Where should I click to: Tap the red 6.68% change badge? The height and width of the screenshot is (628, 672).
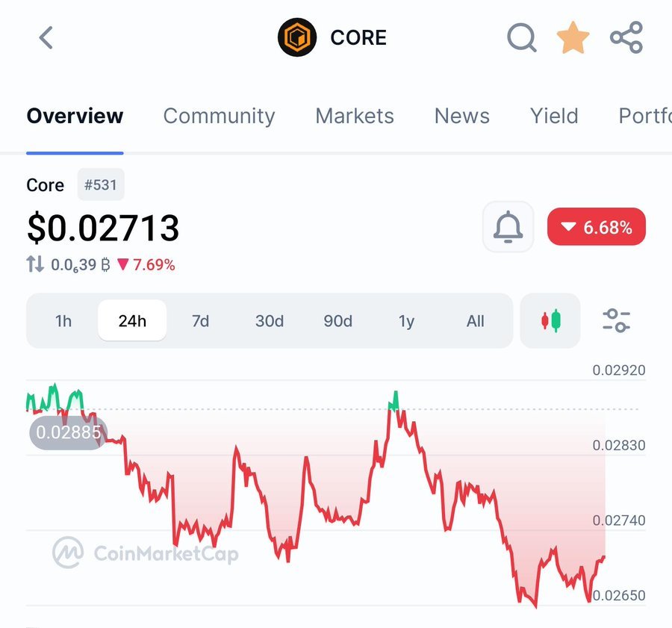pyautogui.click(x=596, y=227)
